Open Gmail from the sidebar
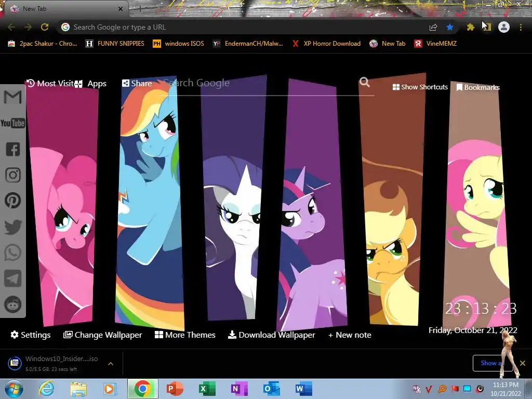 coord(13,97)
